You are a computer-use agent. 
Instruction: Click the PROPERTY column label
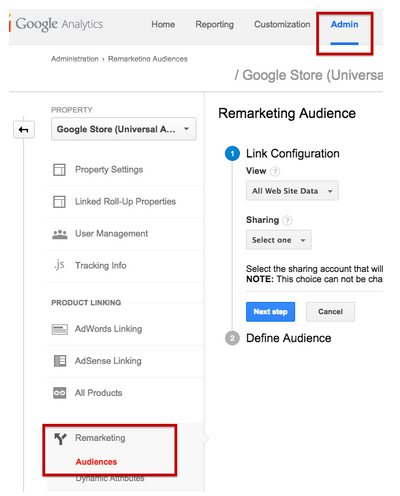72,110
